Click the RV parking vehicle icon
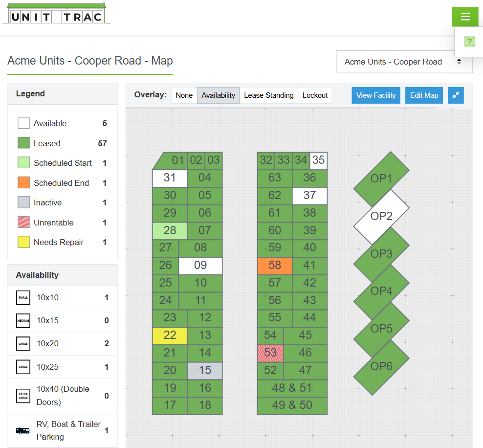Screen dimensions: 483x448 coord(23,430)
